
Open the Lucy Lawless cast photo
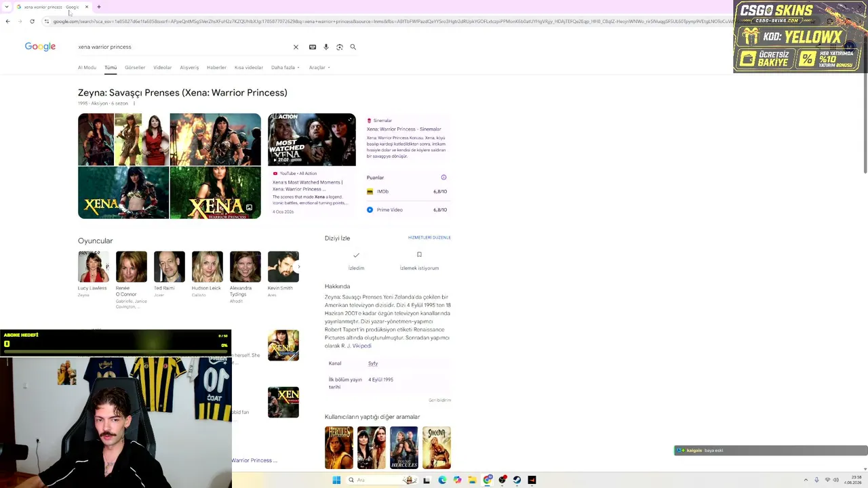click(x=94, y=266)
